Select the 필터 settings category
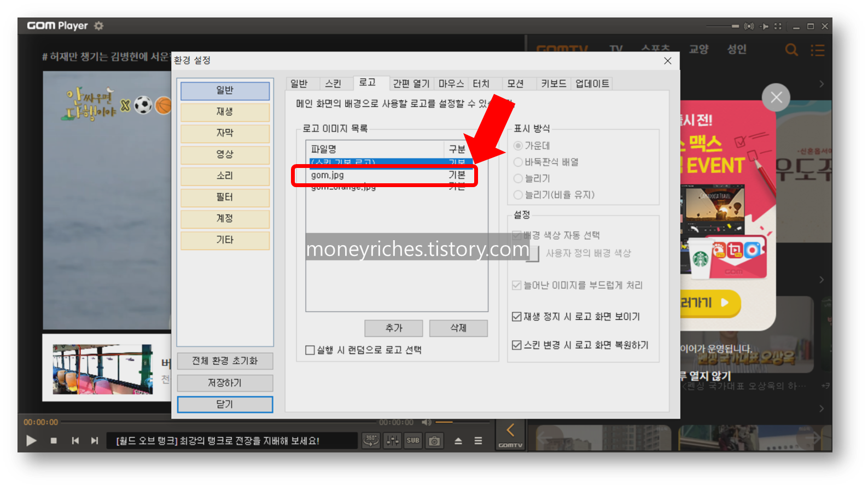The image size is (868, 488). pos(225,197)
